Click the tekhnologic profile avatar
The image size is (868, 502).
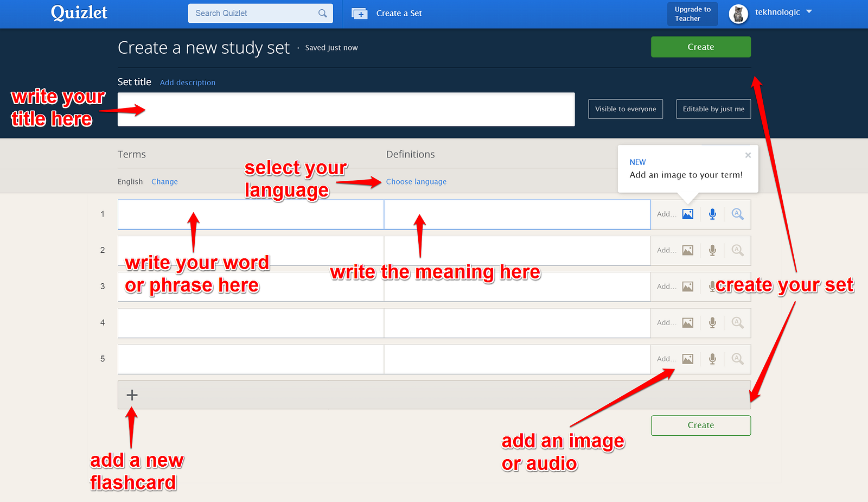(x=738, y=14)
